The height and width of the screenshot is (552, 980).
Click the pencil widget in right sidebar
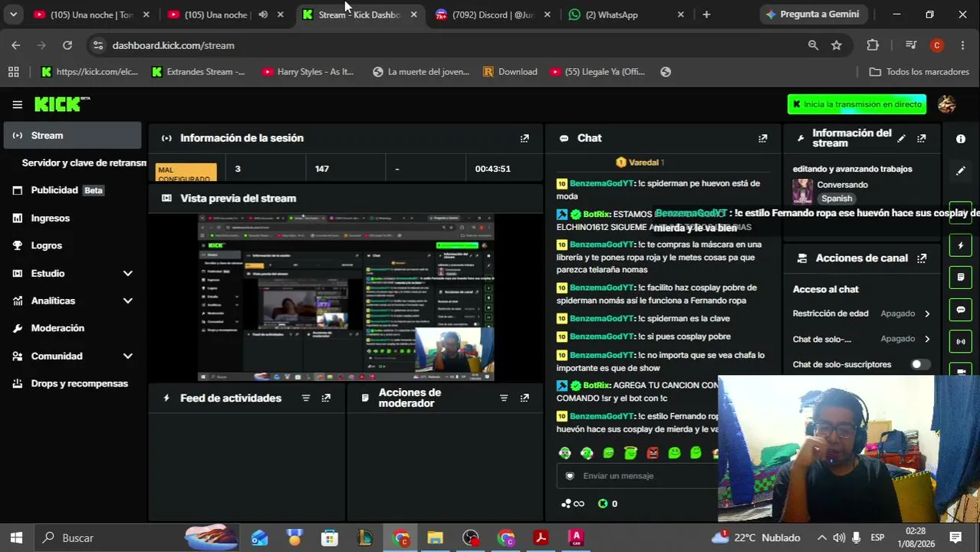click(x=961, y=170)
